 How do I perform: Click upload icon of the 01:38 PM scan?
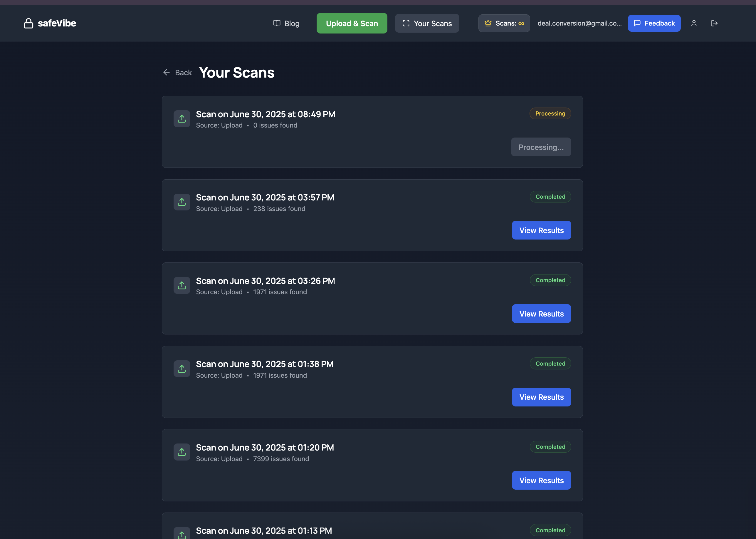(x=182, y=369)
